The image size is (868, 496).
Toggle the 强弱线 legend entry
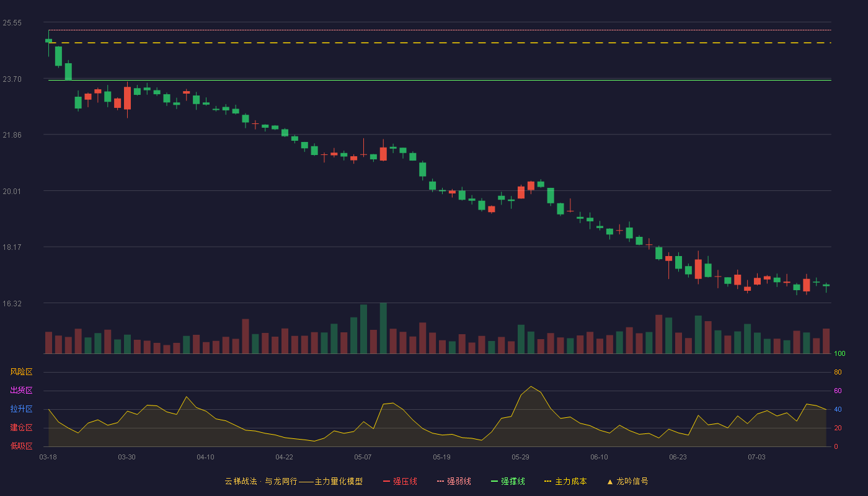pyautogui.click(x=454, y=481)
